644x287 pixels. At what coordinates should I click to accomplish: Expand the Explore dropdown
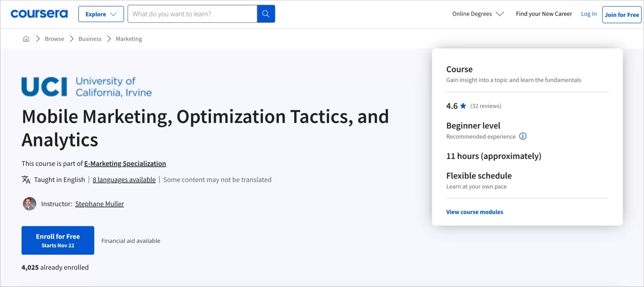coord(101,14)
